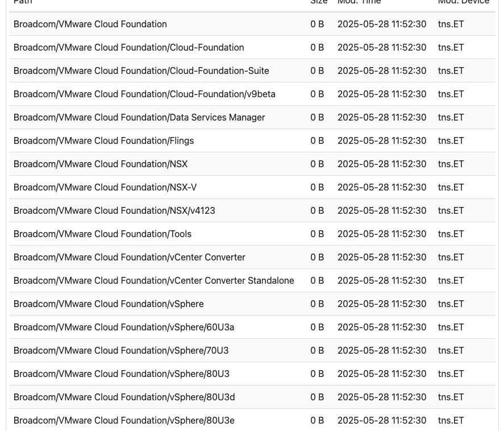
Task: Click the path ending in 'vSphere/80U3'
Action: click(x=122, y=374)
